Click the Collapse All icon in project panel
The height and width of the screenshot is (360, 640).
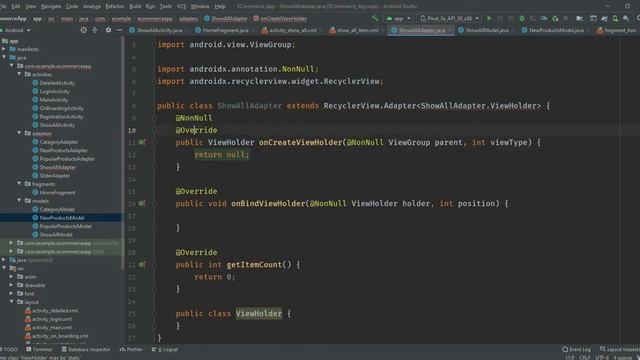click(x=95, y=30)
